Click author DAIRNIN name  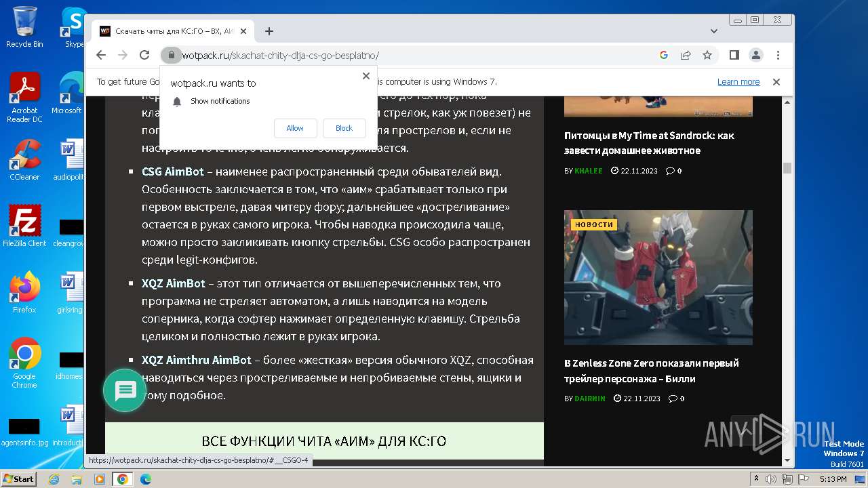coord(590,399)
